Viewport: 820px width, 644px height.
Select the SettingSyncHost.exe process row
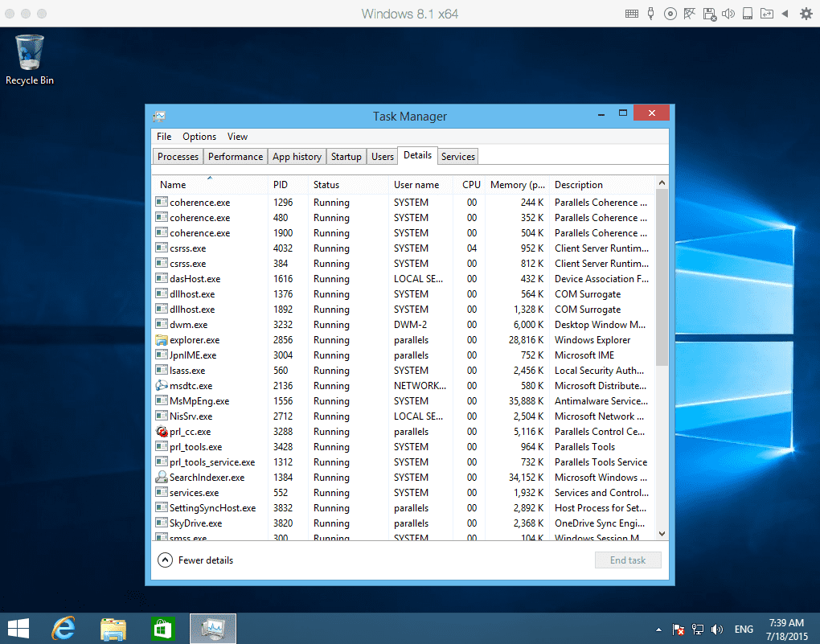[404, 508]
